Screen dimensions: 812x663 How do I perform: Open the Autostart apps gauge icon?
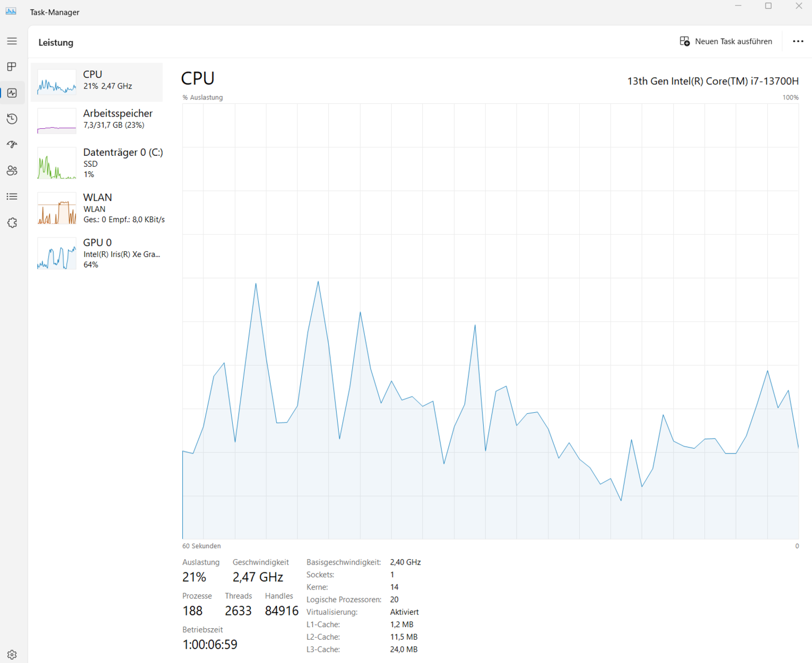tap(12, 145)
